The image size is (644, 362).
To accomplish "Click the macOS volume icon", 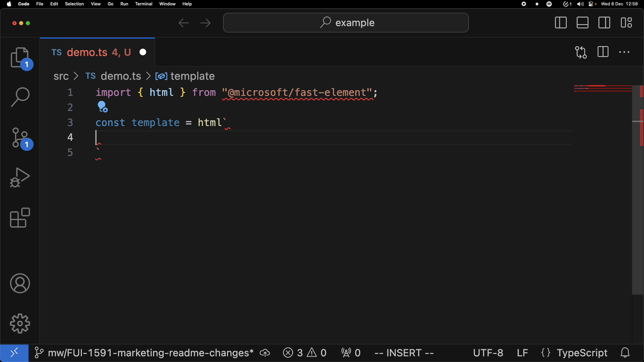I will point(580,4).
